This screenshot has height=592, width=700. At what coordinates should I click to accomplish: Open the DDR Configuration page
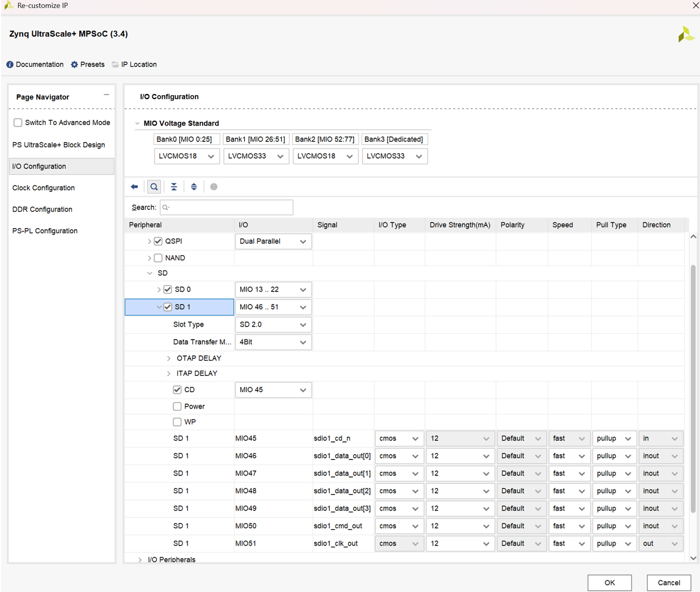coord(42,209)
